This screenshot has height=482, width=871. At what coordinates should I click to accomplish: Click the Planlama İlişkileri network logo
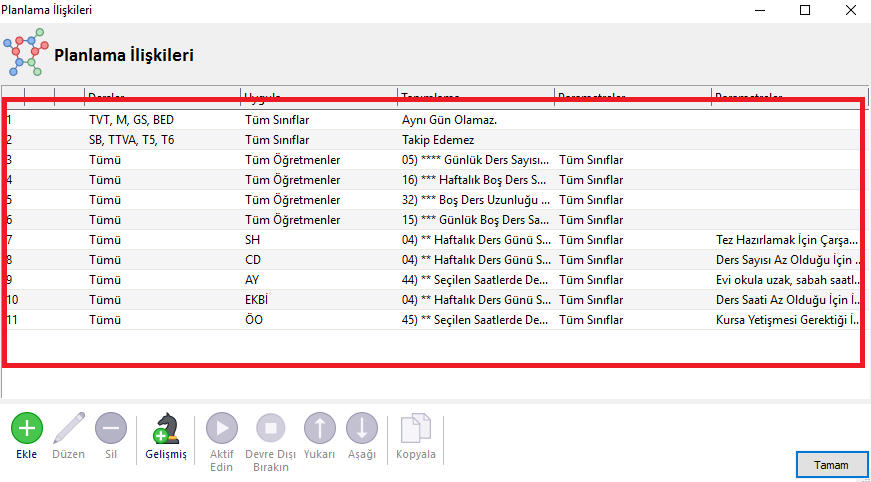[26, 53]
